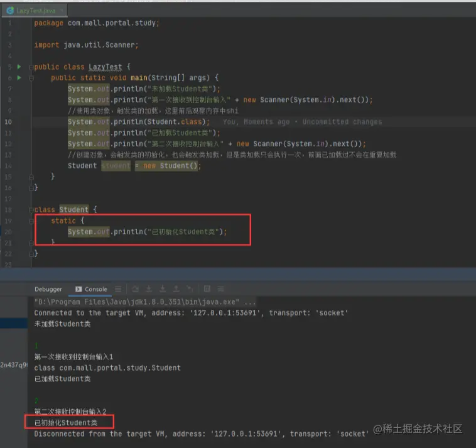Click 'System.out.println(Student.class);' on line 10
This screenshot has height=448, width=476.
(x=139, y=122)
